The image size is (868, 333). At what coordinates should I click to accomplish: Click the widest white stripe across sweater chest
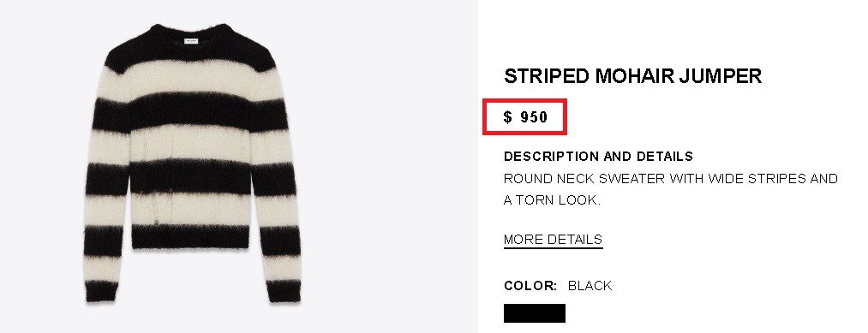[x=191, y=80]
